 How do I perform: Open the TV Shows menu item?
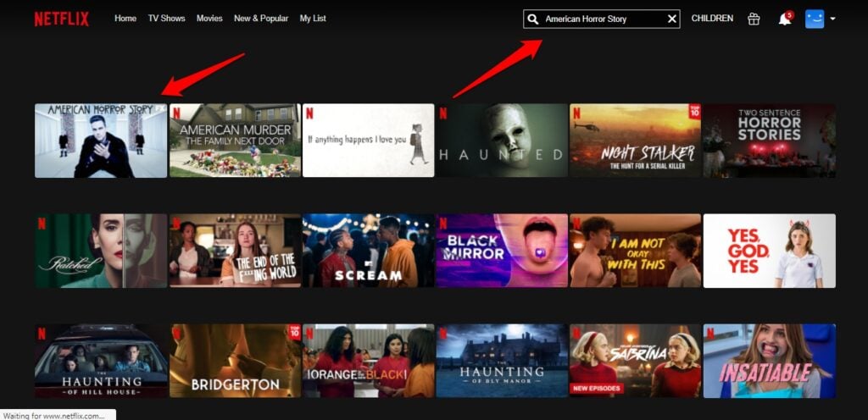[167, 19]
